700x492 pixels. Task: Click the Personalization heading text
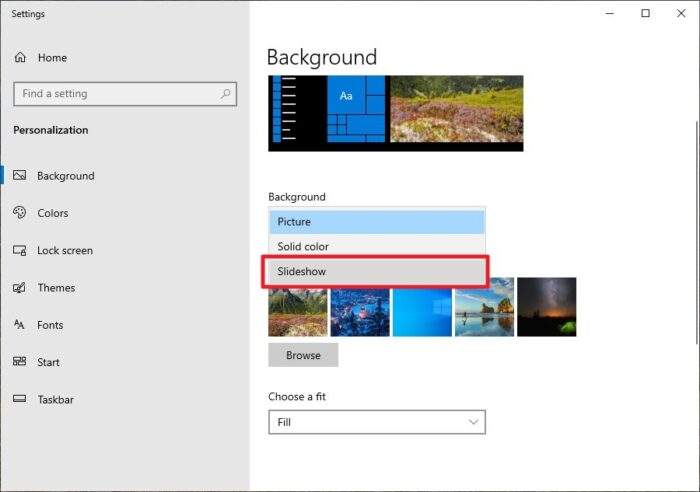click(x=50, y=130)
